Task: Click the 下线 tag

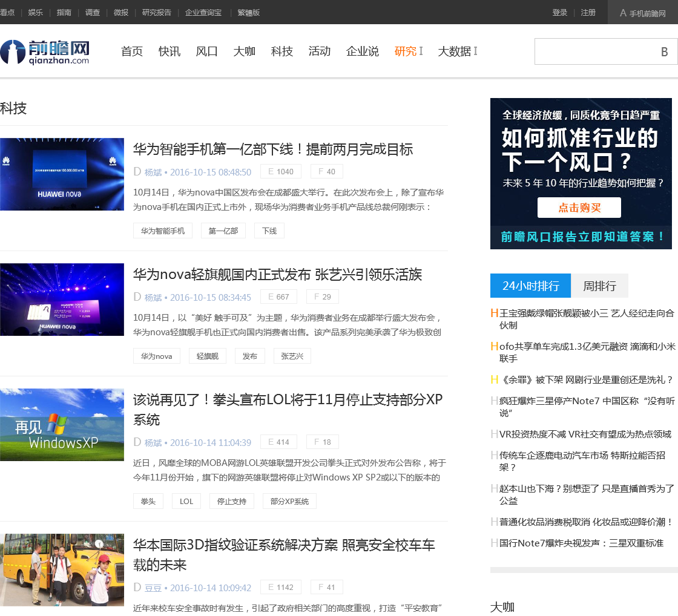Action: [269, 231]
